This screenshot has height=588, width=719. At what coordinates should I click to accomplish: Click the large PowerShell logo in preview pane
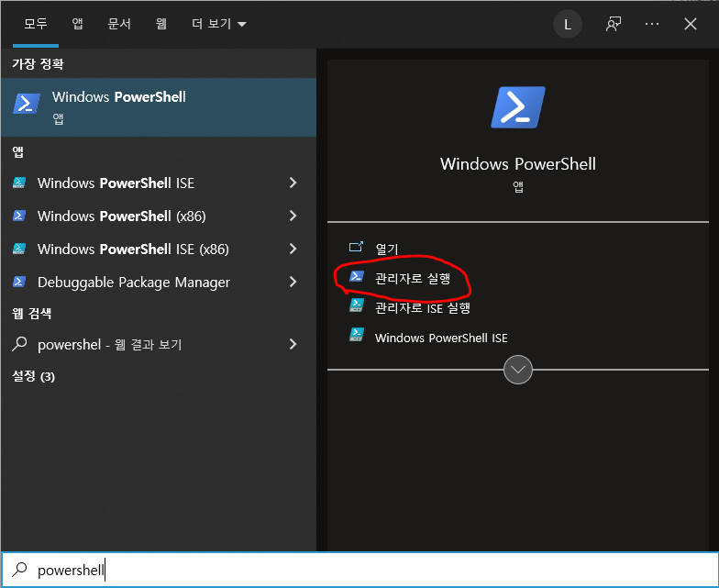[517, 107]
